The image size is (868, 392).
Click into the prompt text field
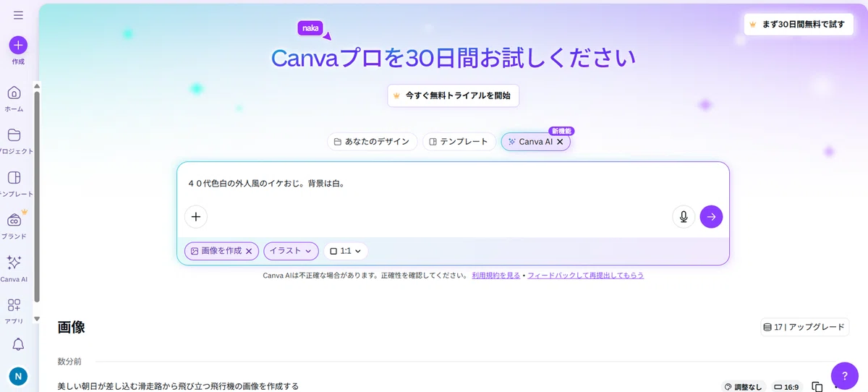pyautogui.click(x=453, y=184)
